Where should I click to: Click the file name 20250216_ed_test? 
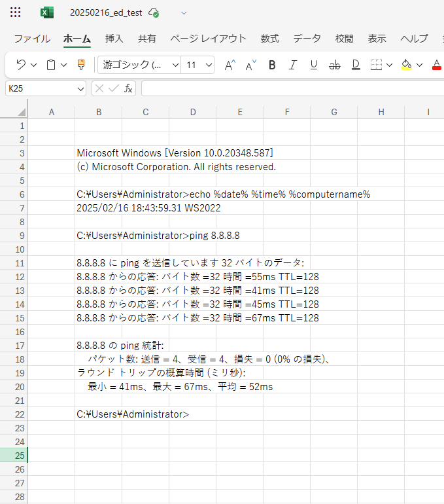click(x=106, y=12)
